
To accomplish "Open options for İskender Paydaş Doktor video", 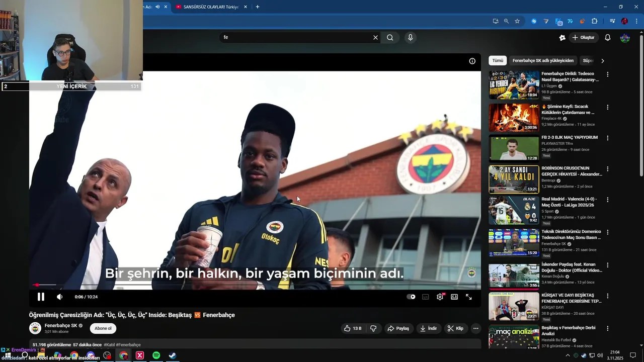I will click(607, 265).
